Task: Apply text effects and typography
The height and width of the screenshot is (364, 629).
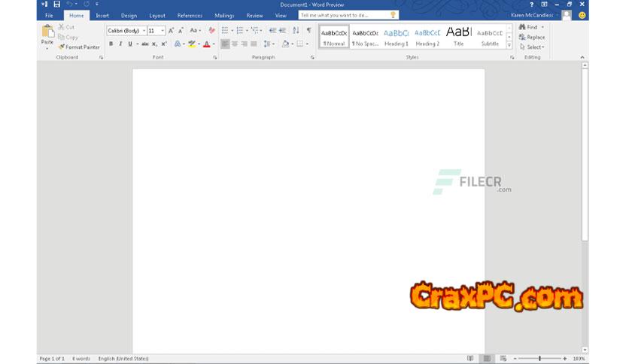Action: click(x=178, y=44)
